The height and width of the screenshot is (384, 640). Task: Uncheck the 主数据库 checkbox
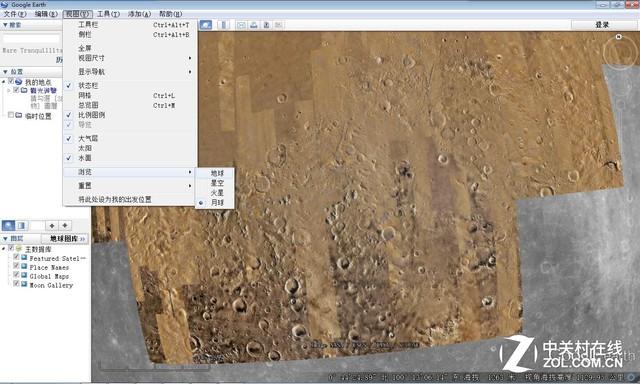click(11, 248)
